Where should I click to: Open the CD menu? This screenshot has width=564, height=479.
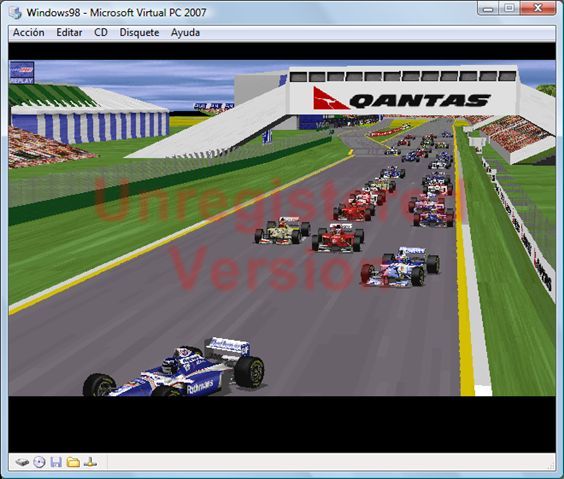pyautogui.click(x=101, y=32)
